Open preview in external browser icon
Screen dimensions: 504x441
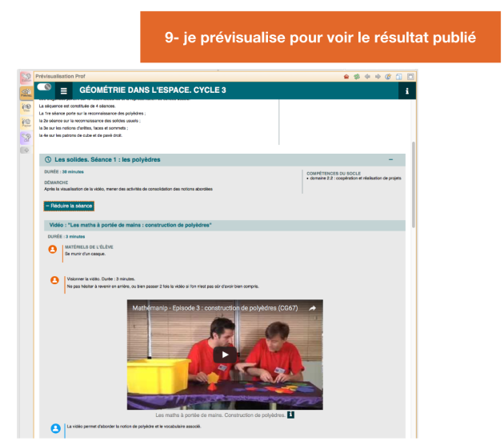coord(388,76)
